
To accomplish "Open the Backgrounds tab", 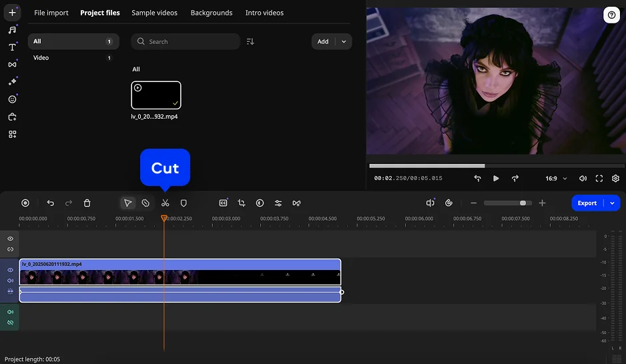I will point(211,13).
